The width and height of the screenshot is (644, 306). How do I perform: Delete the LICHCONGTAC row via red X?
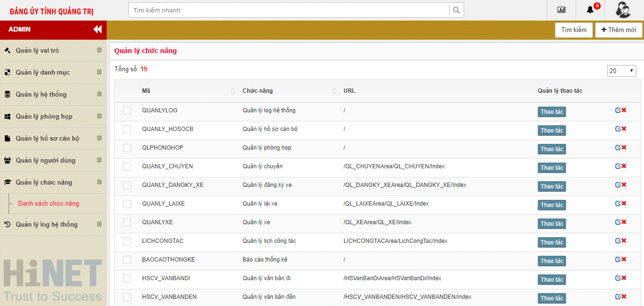(x=624, y=241)
